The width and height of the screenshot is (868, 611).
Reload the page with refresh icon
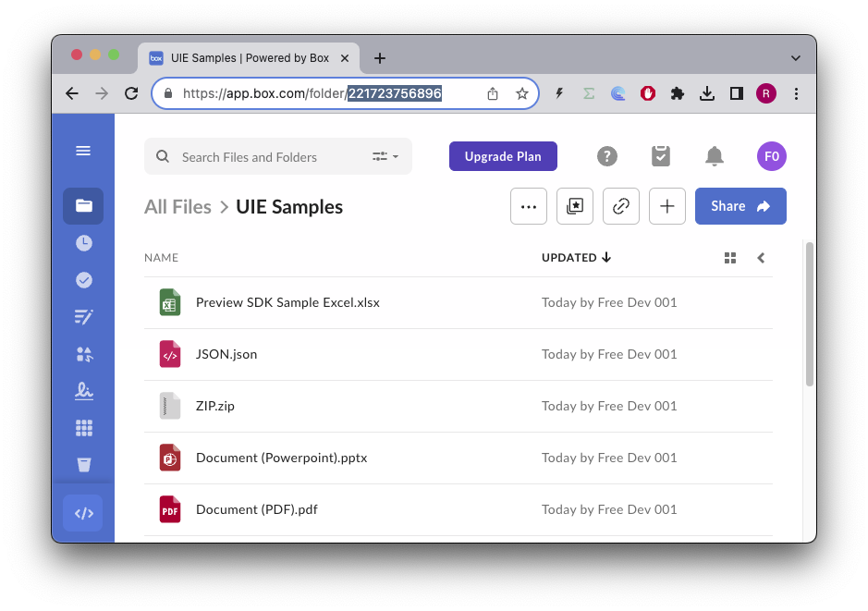pyautogui.click(x=131, y=93)
